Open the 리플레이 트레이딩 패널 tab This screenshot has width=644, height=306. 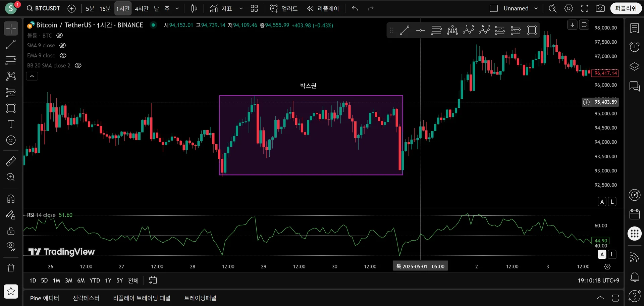(x=142, y=298)
